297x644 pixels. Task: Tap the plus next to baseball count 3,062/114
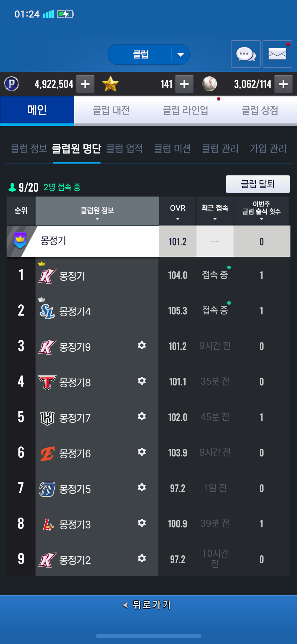point(283,84)
